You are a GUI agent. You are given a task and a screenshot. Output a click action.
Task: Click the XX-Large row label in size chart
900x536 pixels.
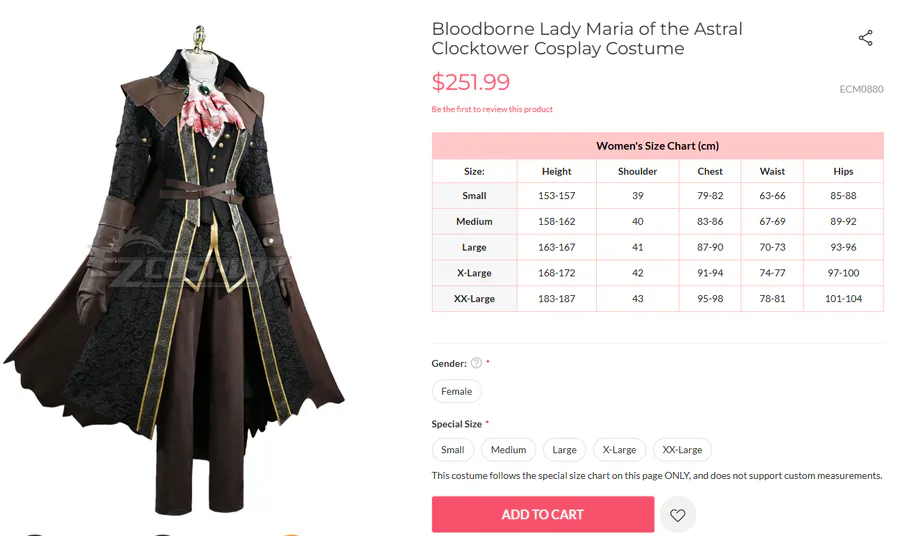point(474,298)
